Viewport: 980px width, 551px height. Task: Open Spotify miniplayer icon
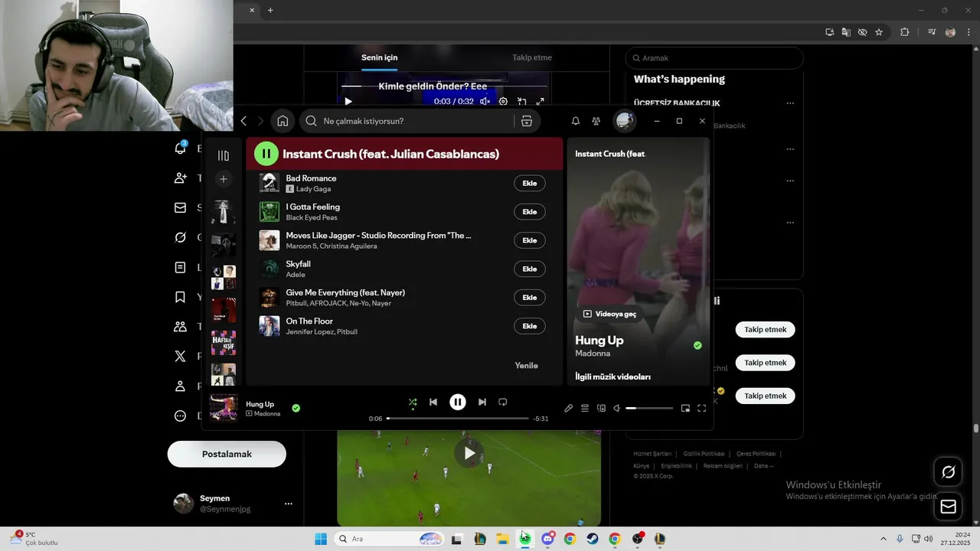coord(685,409)
